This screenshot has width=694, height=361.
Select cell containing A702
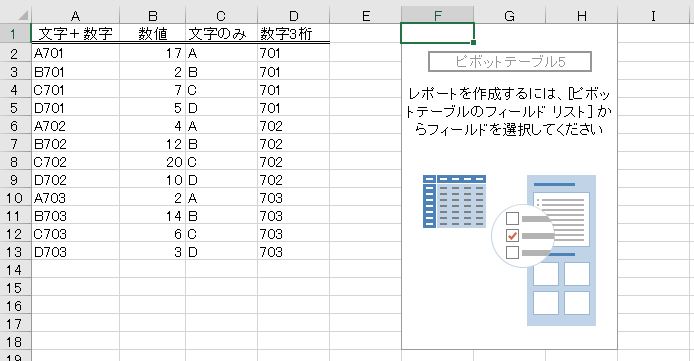pos(75,126)
